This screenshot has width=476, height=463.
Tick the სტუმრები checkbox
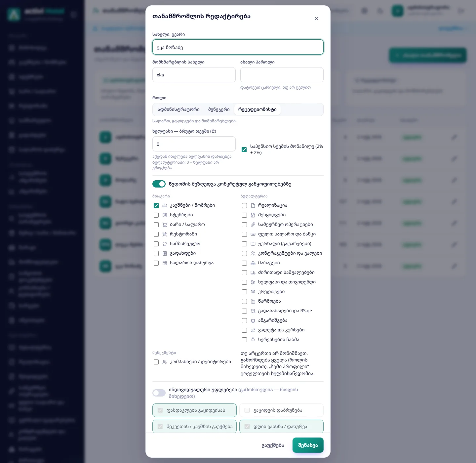pos(156,215)
